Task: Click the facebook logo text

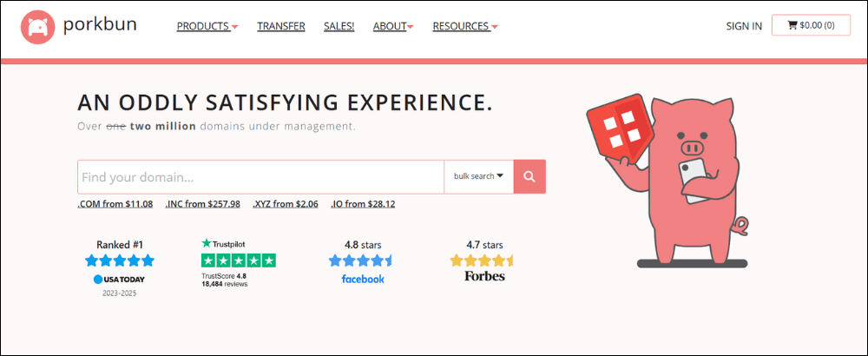Action: coord(363,279)
